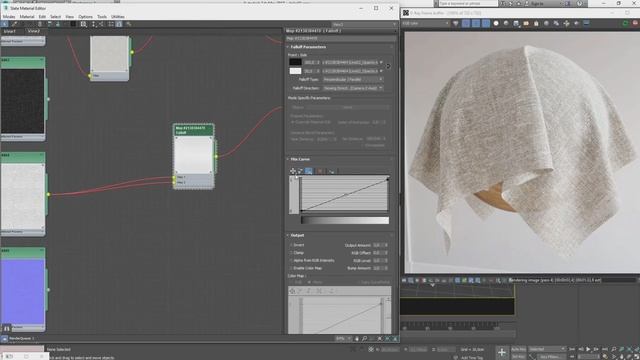Enable the Invert checkbox in Output
640x360 pixels.
pos(291,245)
